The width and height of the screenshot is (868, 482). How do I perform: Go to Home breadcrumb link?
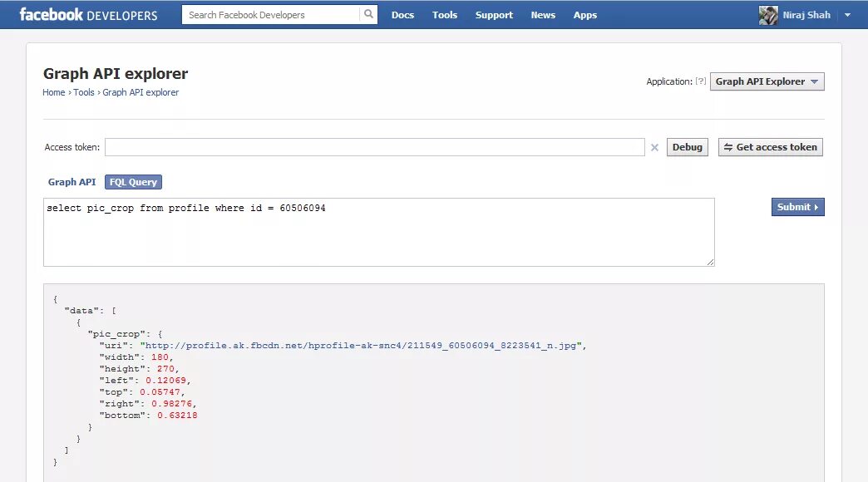click(54, 92)
